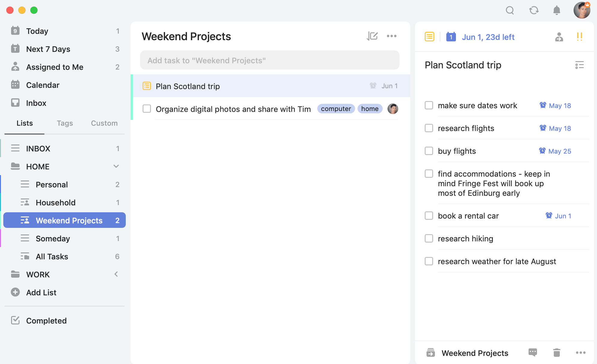The height and width of the screenshot is (364, 597).
Task: Click the assign person icon in detail panel
Action: [x=559, y=37]
